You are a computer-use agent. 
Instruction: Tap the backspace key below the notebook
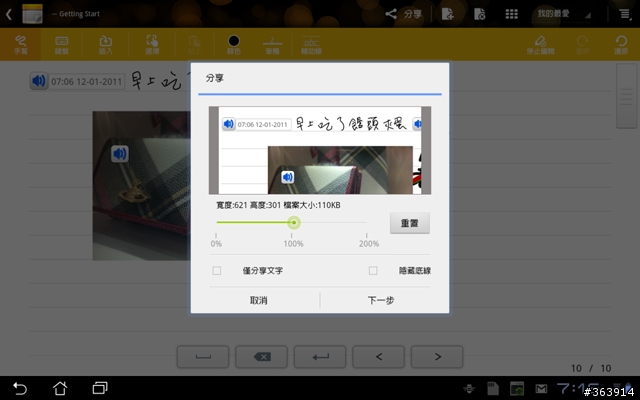point(261,357)
